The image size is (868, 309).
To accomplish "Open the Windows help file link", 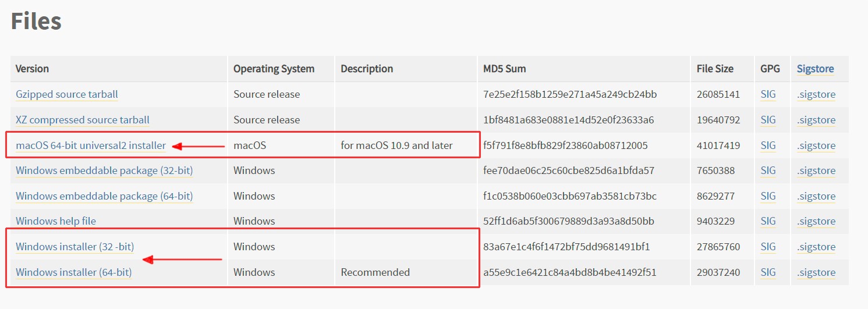I will (56, 221).
